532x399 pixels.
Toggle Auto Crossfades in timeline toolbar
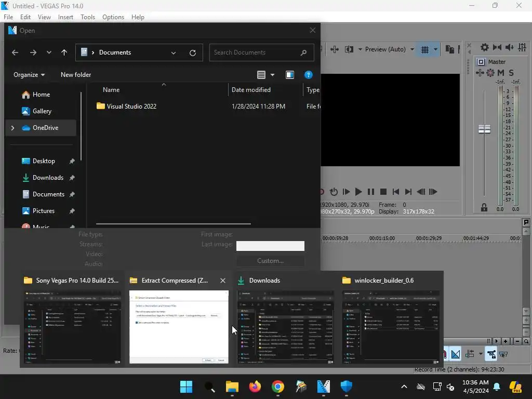click(456, 354)
